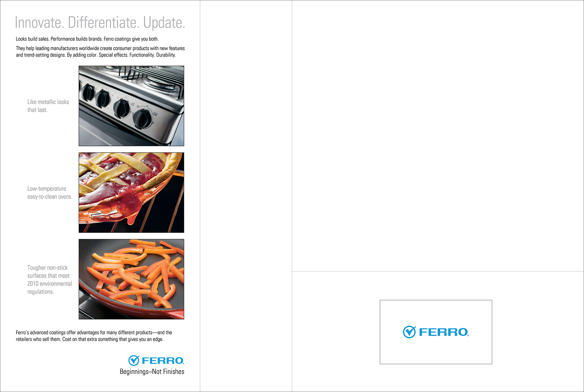Viewport: 584px width, 392px height.
Task: Click the "Beginnings–Not Finishes" tagline
Action: point(152,372)
